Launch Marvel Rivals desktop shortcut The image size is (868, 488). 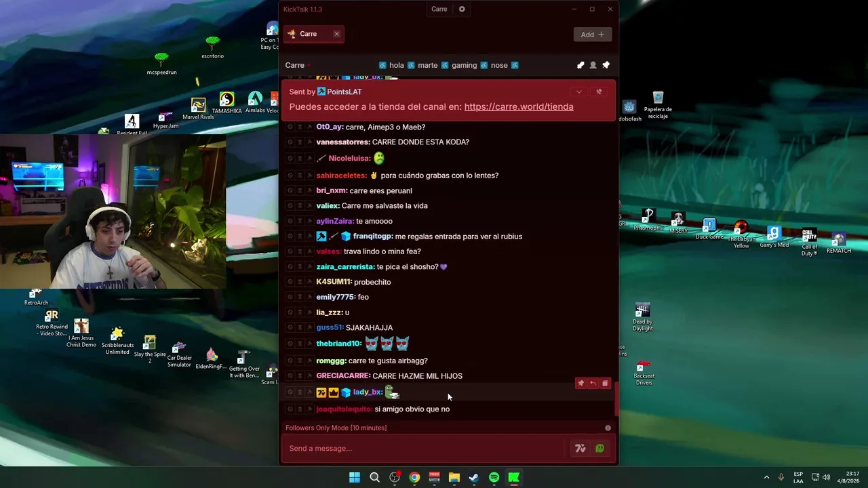coord(198,109)
